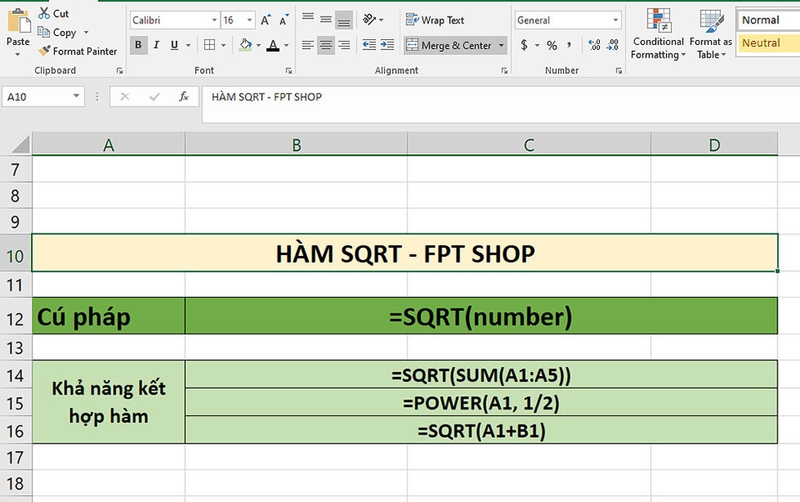Click Merge & Center button
The width and height of the screenshot is (800, 502).
tap(449, 45)
